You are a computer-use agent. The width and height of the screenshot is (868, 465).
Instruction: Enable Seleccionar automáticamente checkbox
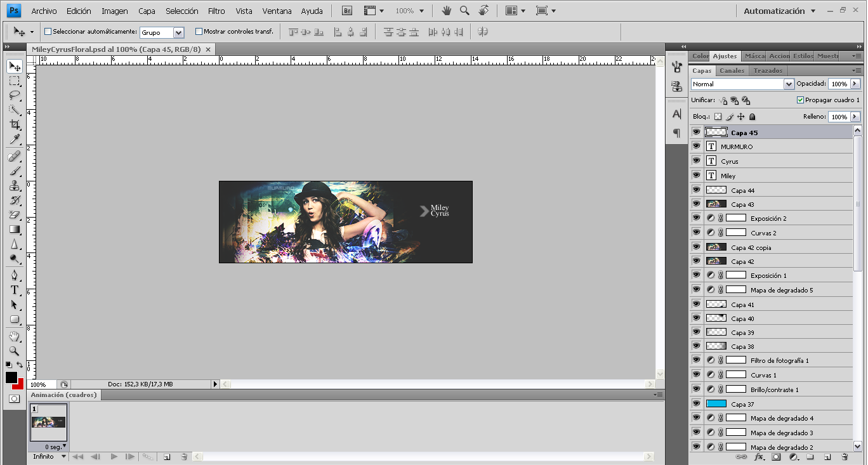click(48, 31)
